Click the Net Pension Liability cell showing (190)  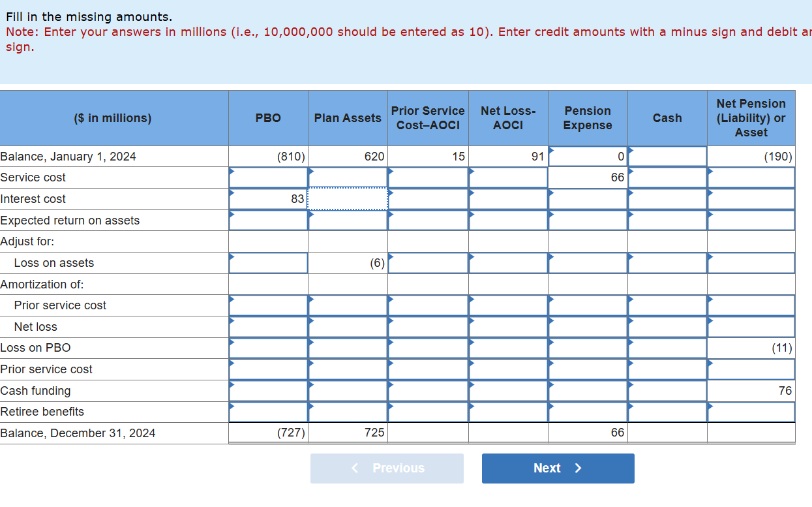pos(750,156)
